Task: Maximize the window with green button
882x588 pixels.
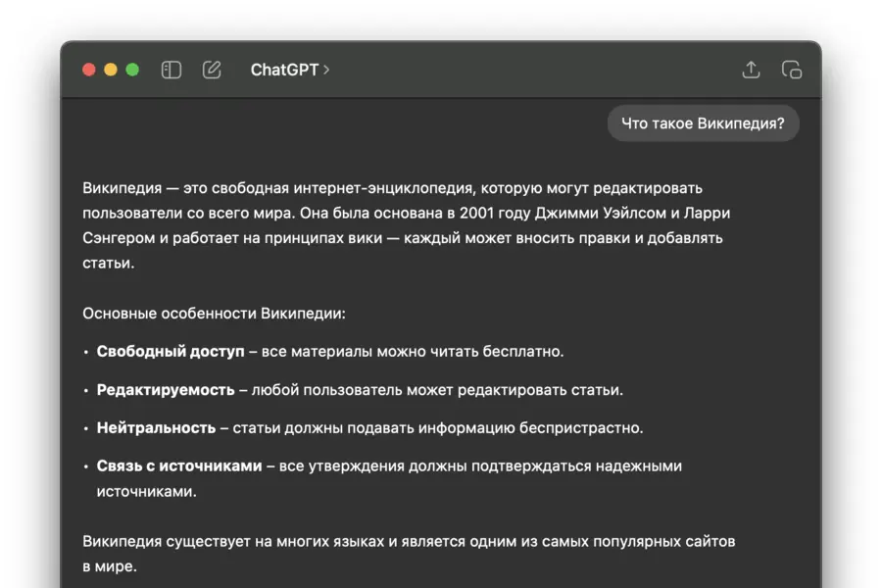Action: [132, 70]
